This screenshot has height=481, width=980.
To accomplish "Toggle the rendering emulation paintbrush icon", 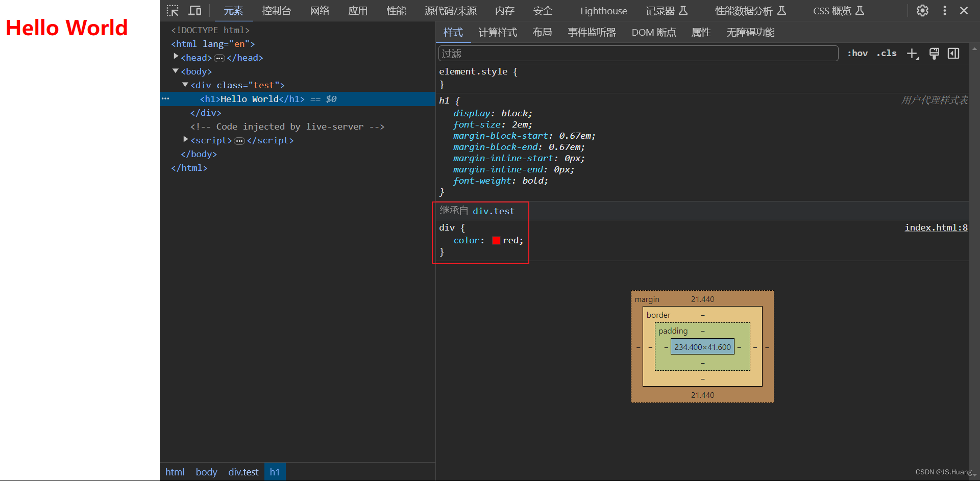I will coord(934,54).
